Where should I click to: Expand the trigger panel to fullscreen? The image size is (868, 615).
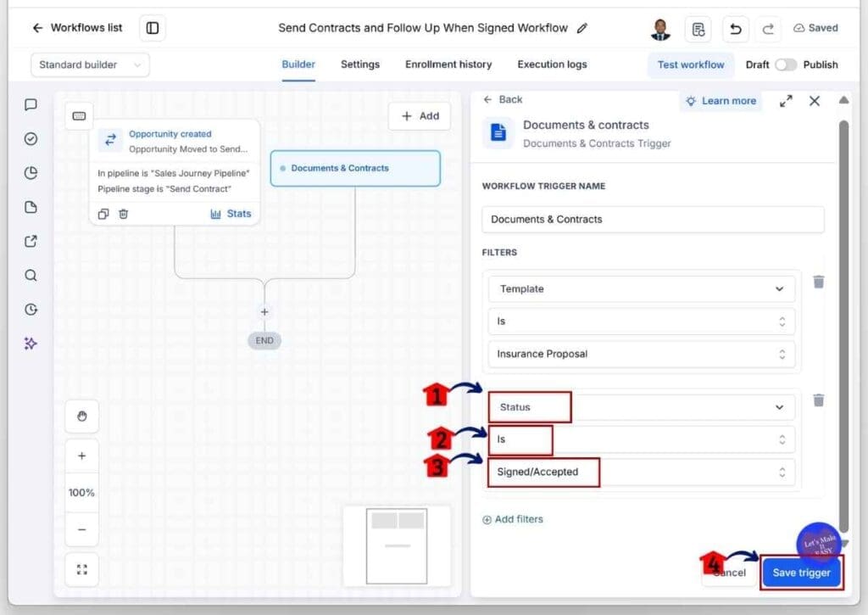(x=786, y=102)
